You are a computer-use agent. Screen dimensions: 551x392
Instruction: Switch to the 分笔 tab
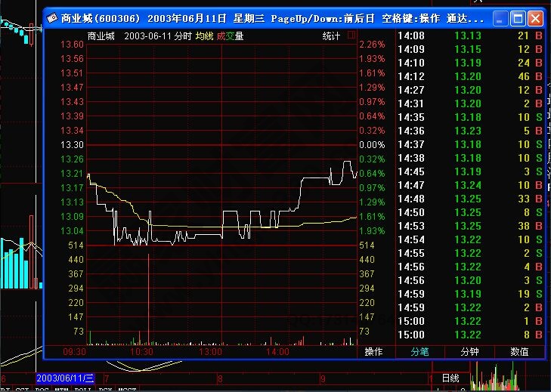click(420, 351)
